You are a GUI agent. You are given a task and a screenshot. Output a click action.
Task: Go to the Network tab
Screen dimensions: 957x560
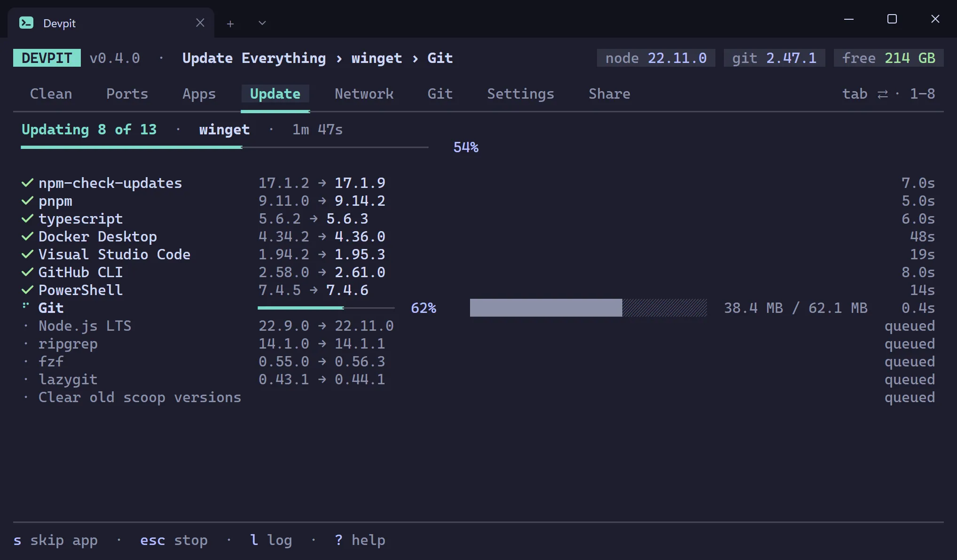click(364, 94)
